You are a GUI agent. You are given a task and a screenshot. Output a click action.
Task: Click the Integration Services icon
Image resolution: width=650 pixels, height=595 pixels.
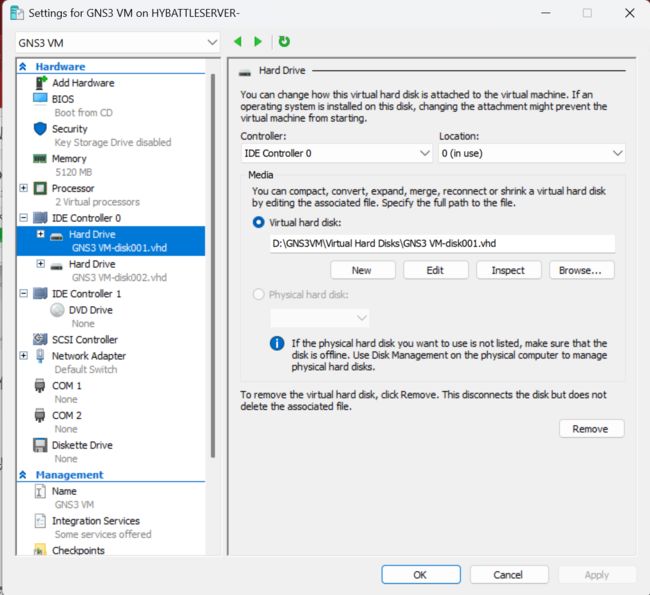click(x=40, y=521)
